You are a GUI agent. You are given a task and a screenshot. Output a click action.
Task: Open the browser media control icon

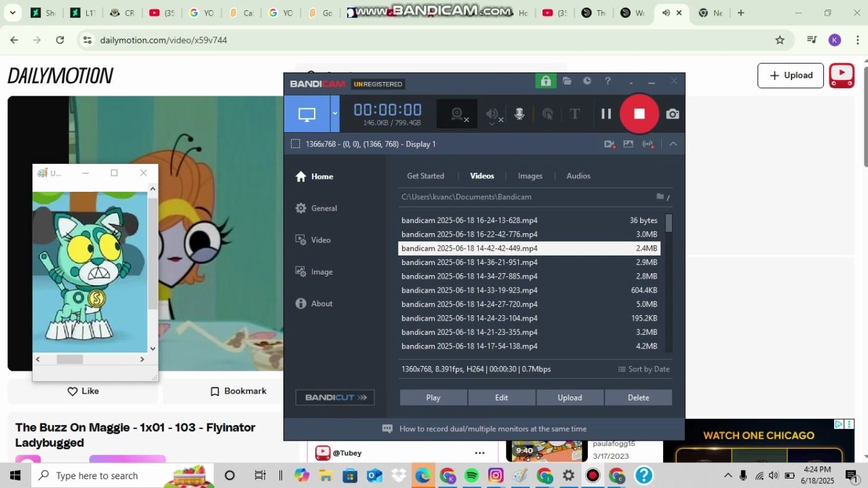[812, 40]
